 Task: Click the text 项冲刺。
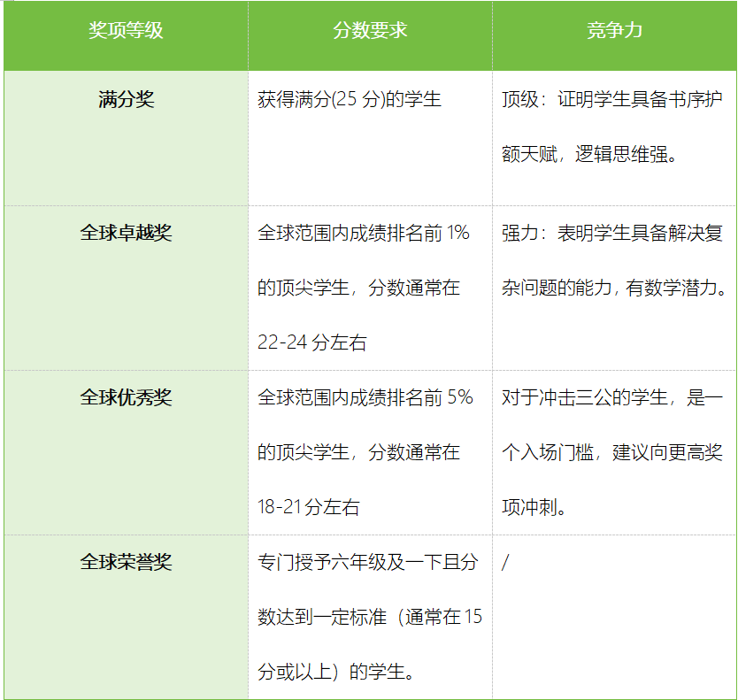[534, 507]
